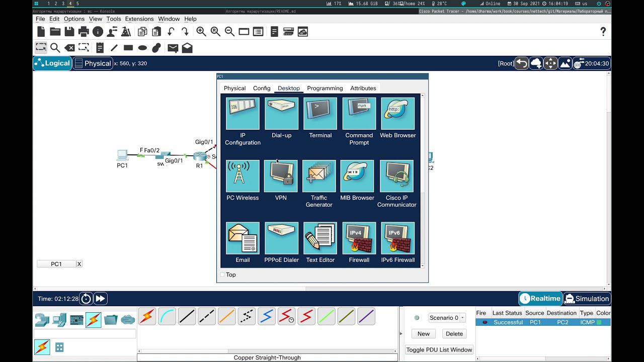644x362 pixels.
Task: Print using the printer toolbar icon
Action: point(84,32)
